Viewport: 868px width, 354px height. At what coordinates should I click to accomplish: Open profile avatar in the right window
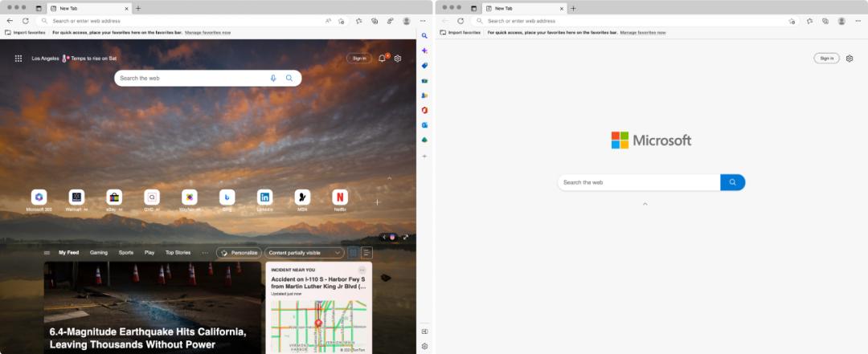[841, 21]
